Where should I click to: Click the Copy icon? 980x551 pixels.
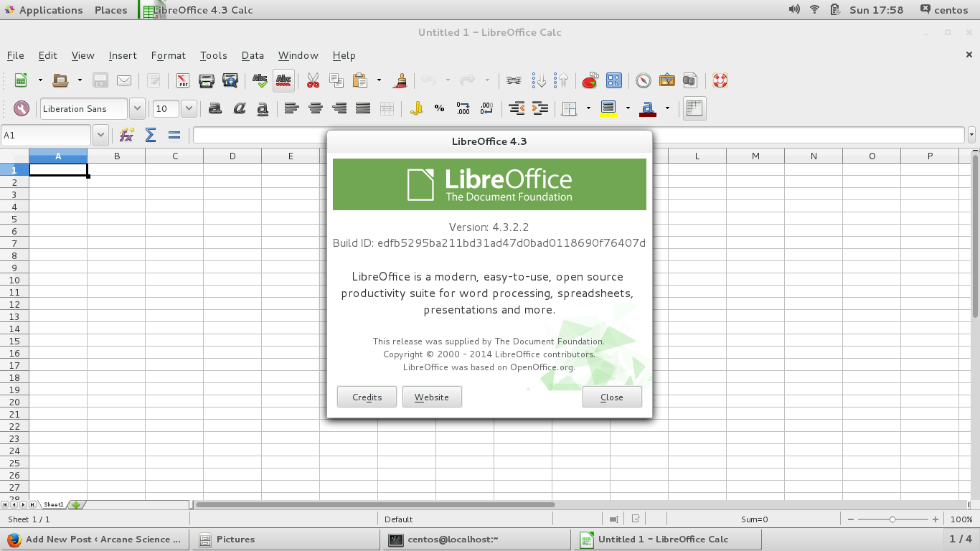pos(336,80)
